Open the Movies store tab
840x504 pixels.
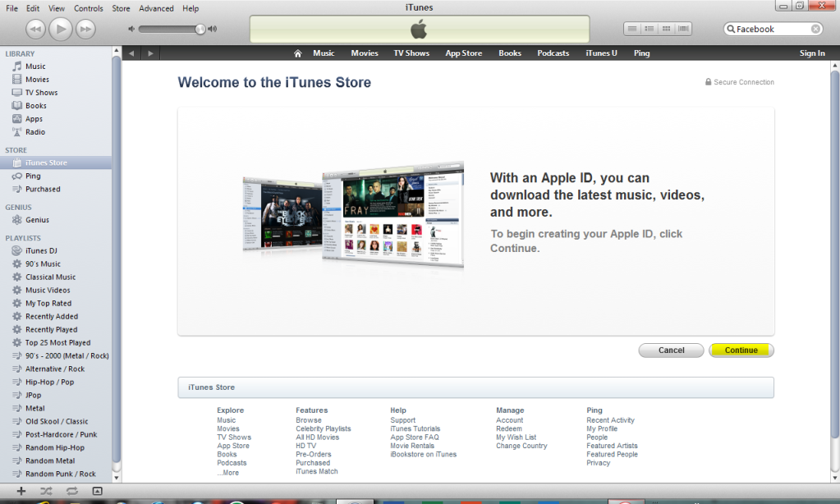coord(365,53)
